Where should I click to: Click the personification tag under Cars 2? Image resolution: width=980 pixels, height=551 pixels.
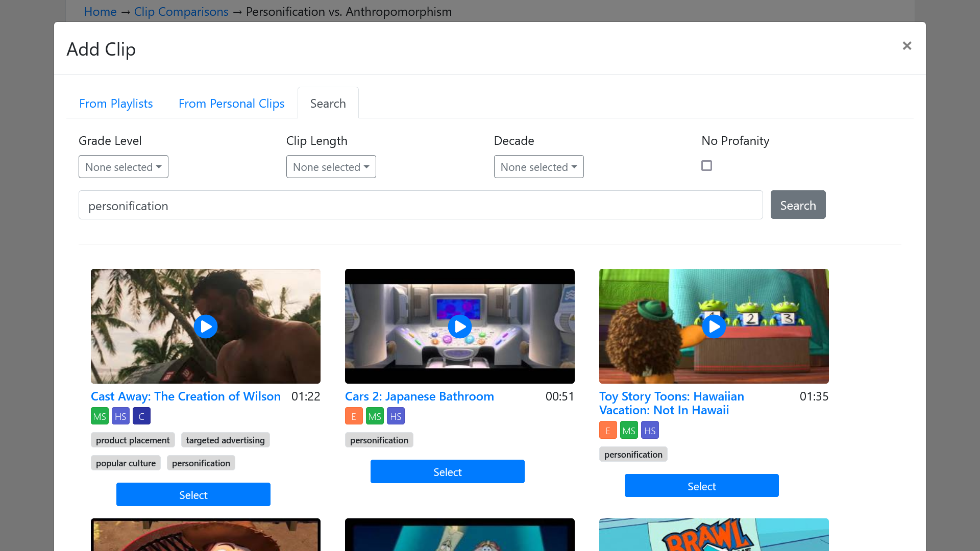tap(379, 440)
